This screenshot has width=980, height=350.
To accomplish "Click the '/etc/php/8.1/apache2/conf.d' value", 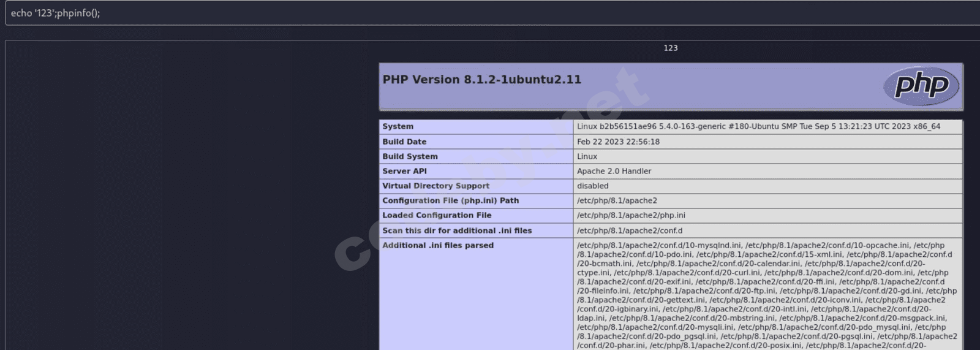I will click(x=629, y=230).
